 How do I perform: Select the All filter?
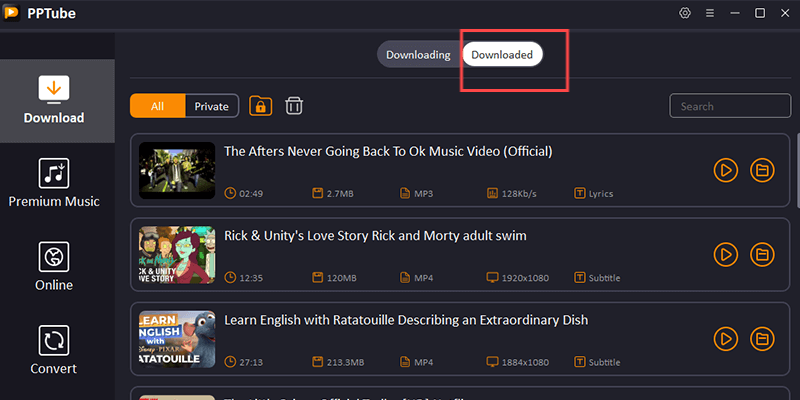[157, 106]
